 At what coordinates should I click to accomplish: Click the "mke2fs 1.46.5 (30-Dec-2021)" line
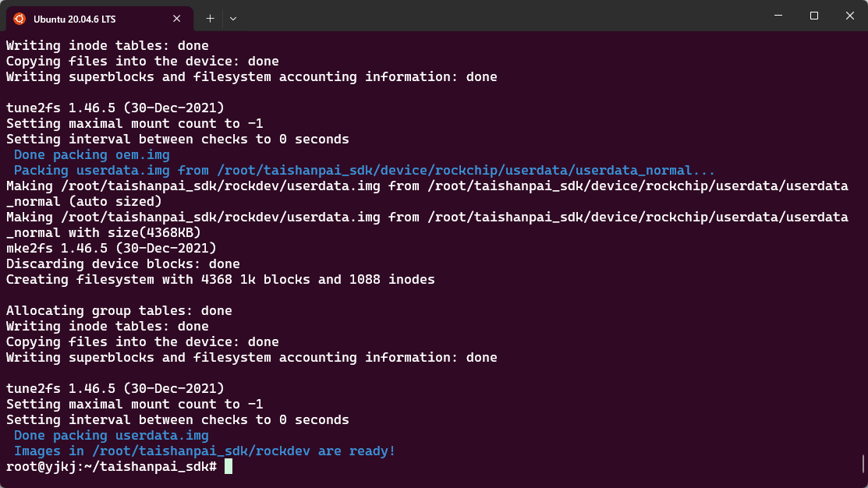(112, 249)
